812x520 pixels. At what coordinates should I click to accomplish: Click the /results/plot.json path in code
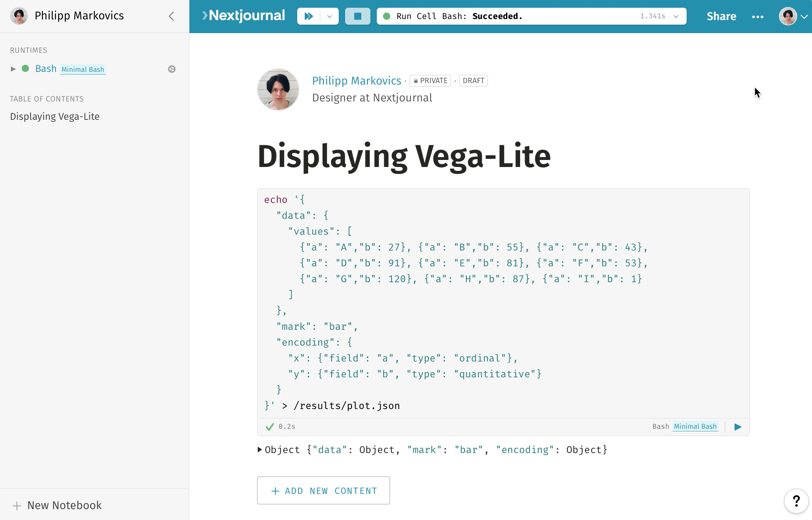click(347, 406)
